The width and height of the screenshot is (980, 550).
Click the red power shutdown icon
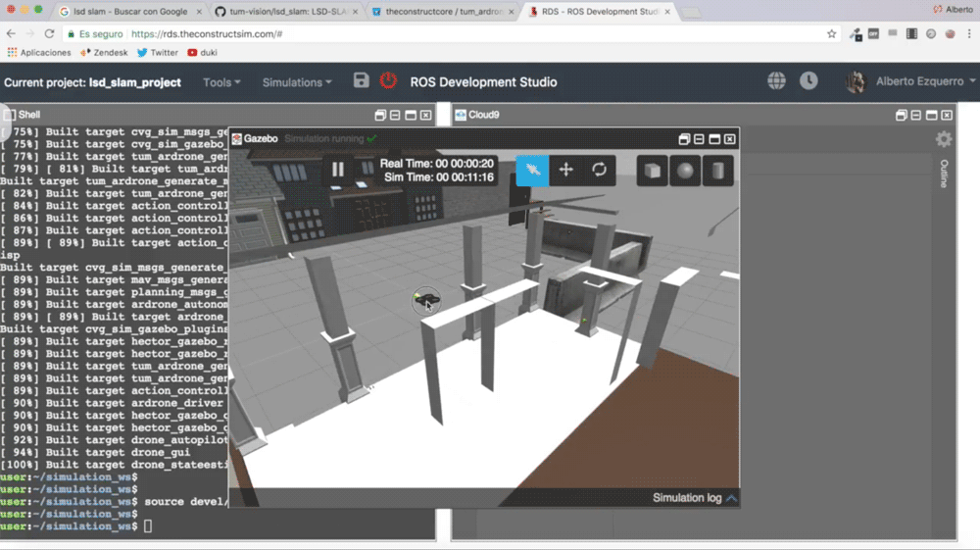point(388,80)
